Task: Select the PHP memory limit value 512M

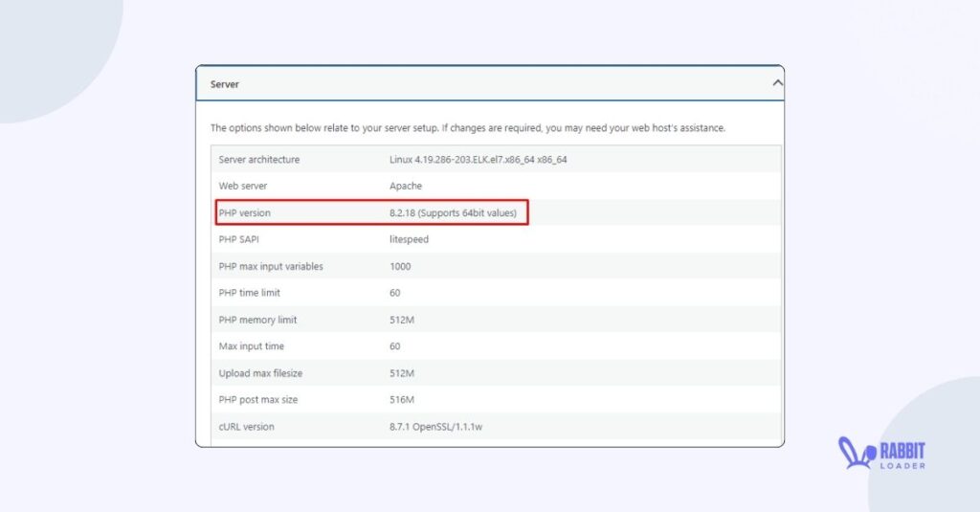Action: click(x=402, y=320)
